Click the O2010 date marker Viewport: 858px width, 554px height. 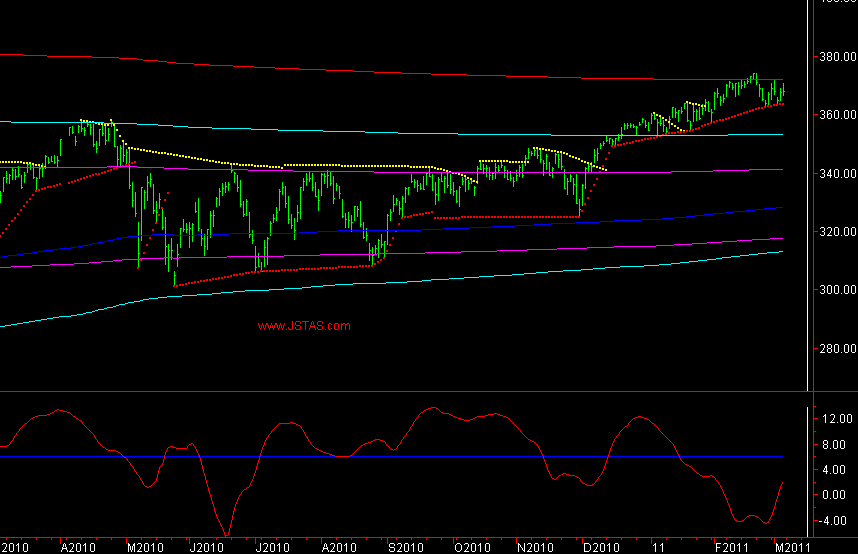point(471,548)
